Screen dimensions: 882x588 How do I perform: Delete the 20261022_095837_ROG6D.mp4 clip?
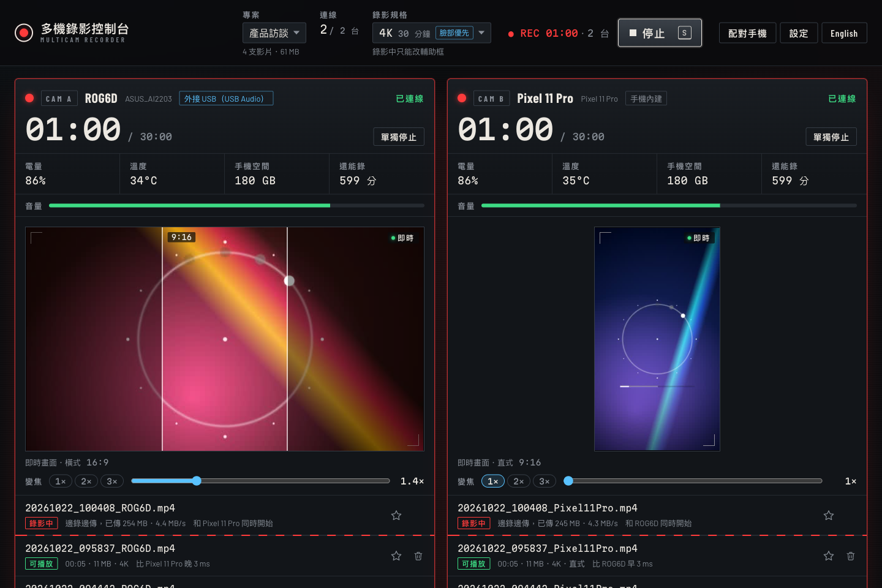point(418,556)
